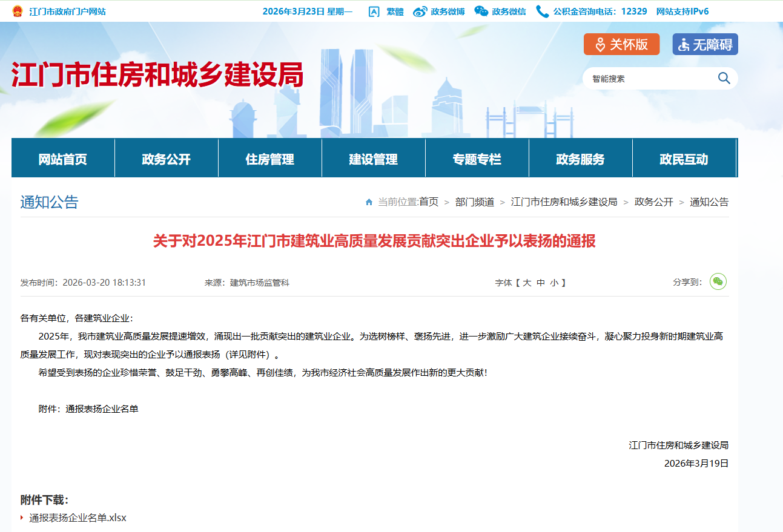Screen dimensions: 783x532
Task: Click the national emblem icon at top left
Action: (x=17, y=11)
